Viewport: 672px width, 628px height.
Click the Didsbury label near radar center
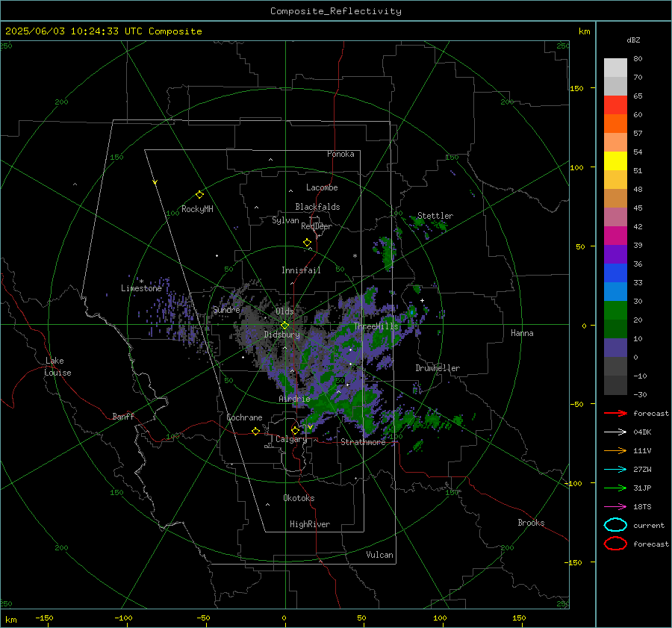click(x=281, y=335)
